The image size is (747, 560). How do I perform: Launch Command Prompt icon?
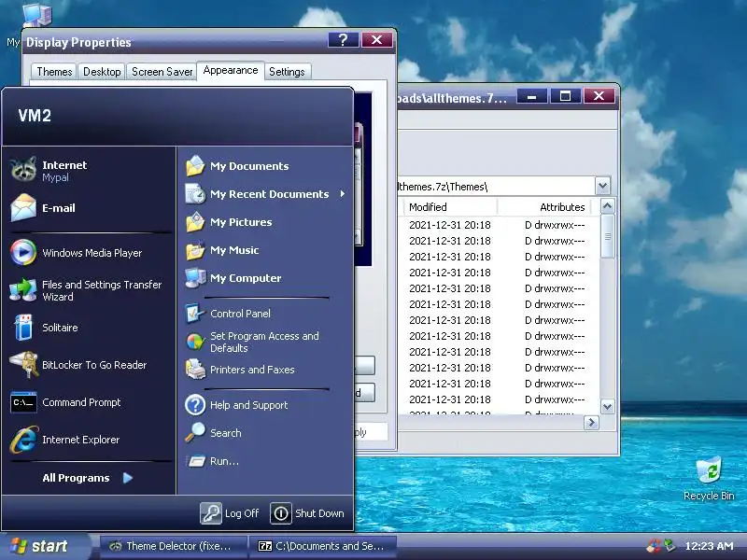[23, 402]
